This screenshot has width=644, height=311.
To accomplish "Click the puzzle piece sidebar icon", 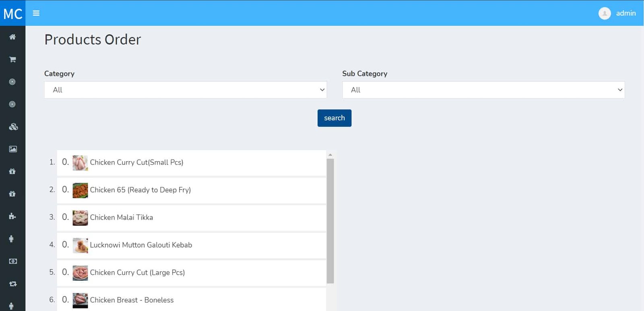I will pyautogui.click(x=12, y=216).
